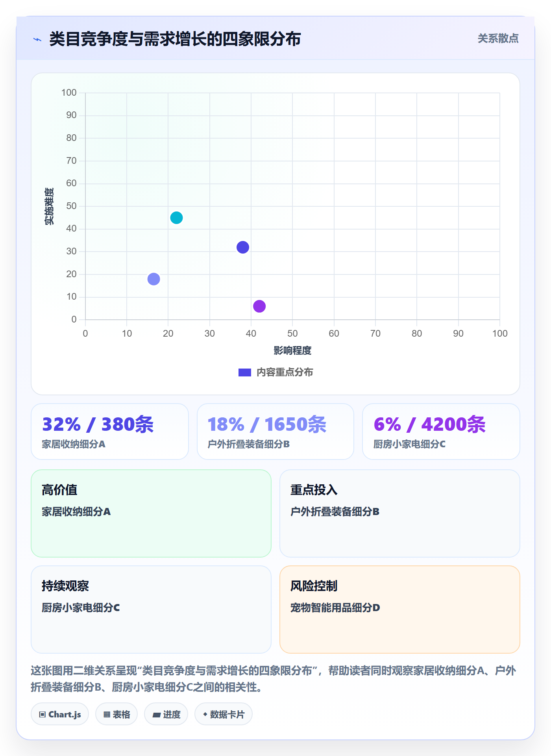Click the 表格 chip

tap(116, 714)
